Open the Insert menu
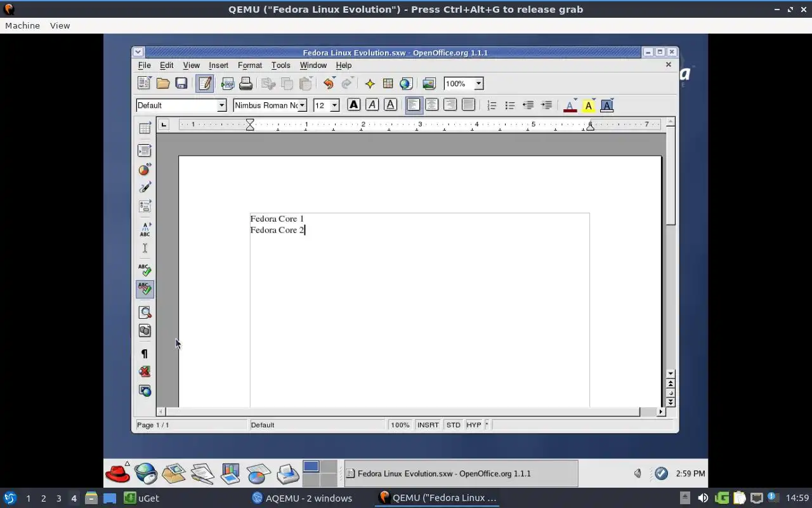This screenshot has height=508, width=812. click(219, 65)
